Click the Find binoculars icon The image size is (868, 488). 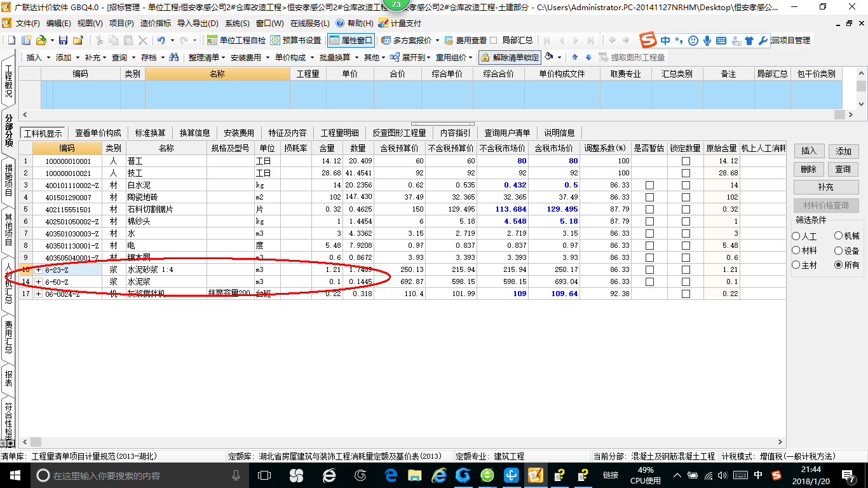[173, 57]
